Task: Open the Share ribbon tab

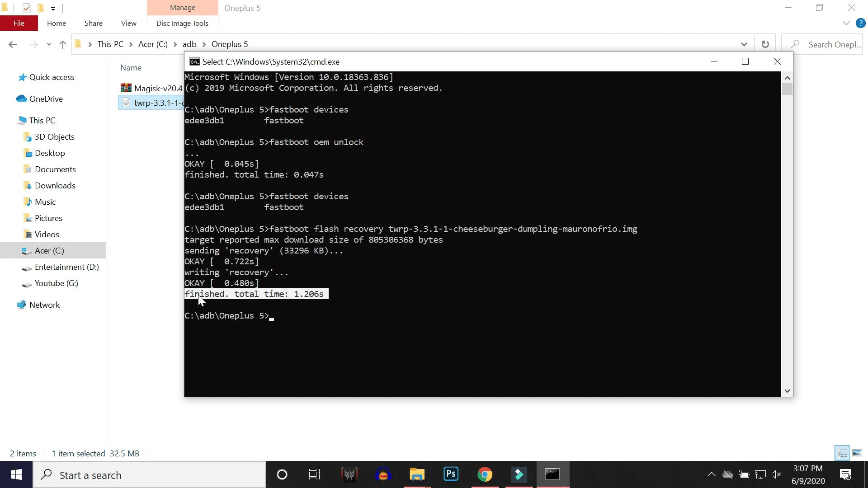Action: 94,23
